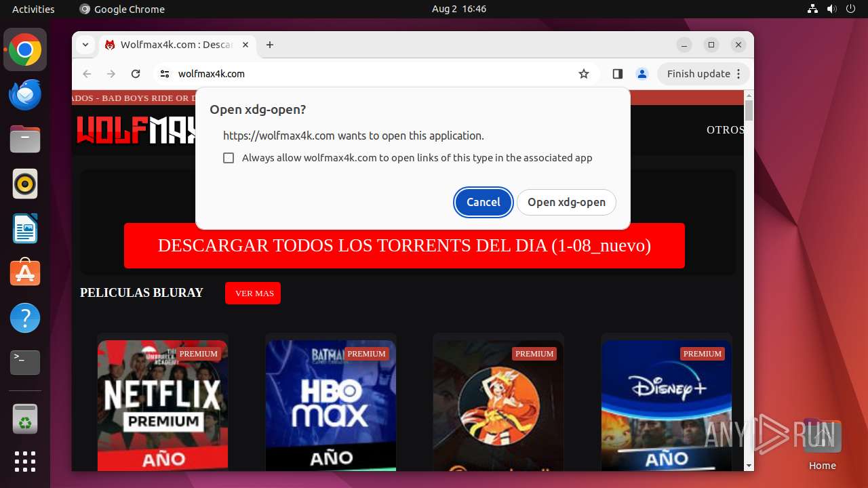This screenshot has height=488, width=868.
Task: Open the Netflix Premium card
Action: point(163,405)
